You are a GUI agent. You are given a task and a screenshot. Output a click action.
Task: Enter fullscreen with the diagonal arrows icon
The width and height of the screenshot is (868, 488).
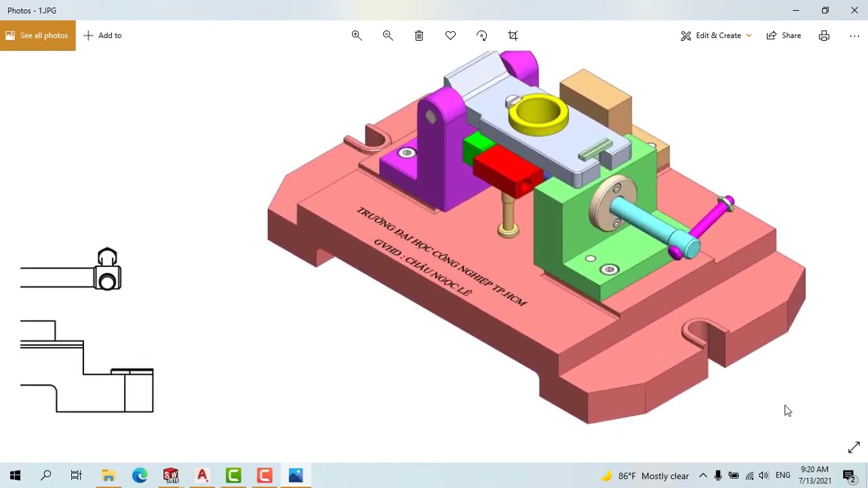[x=854, y=447]
